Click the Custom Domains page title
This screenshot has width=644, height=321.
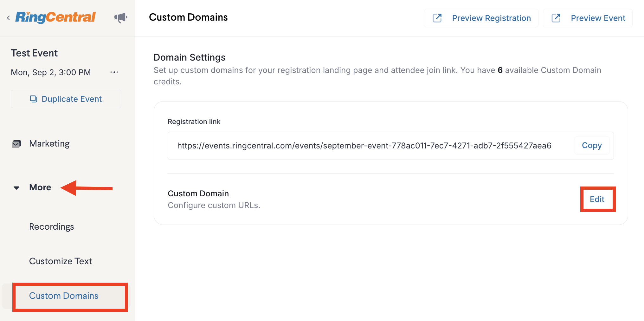point(188,17)
